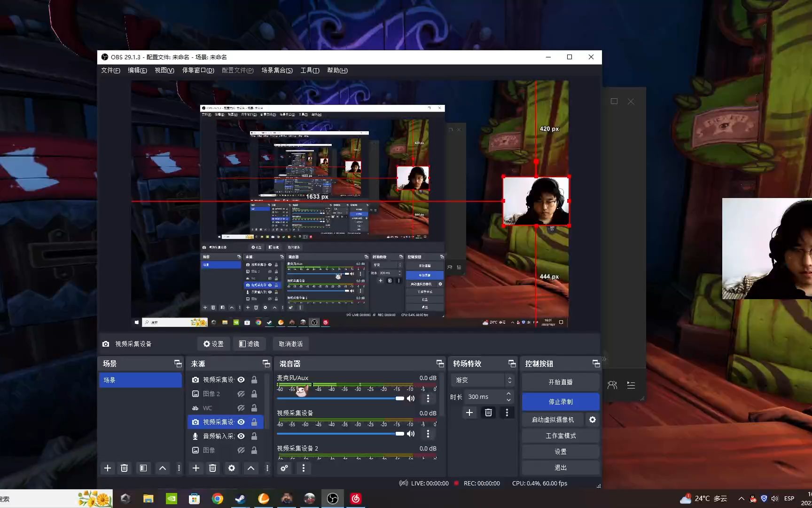Open mixer menu dots in 混音器 footer
812x508 pixels.
303,468
